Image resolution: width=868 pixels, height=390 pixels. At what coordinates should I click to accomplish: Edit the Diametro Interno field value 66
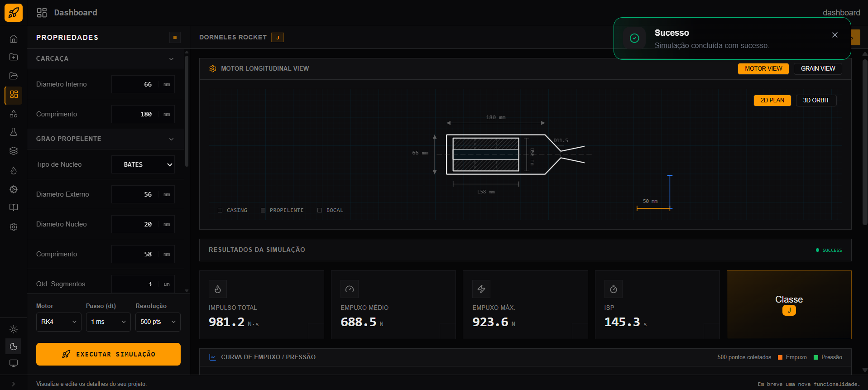click(x=143, y=84)
